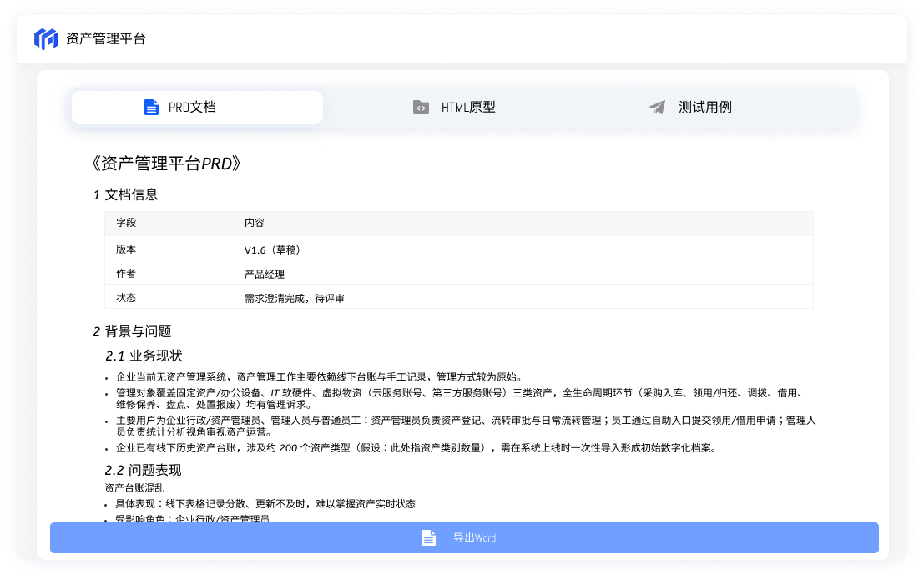Click the blue platform logo icon

tap(46, 39)
